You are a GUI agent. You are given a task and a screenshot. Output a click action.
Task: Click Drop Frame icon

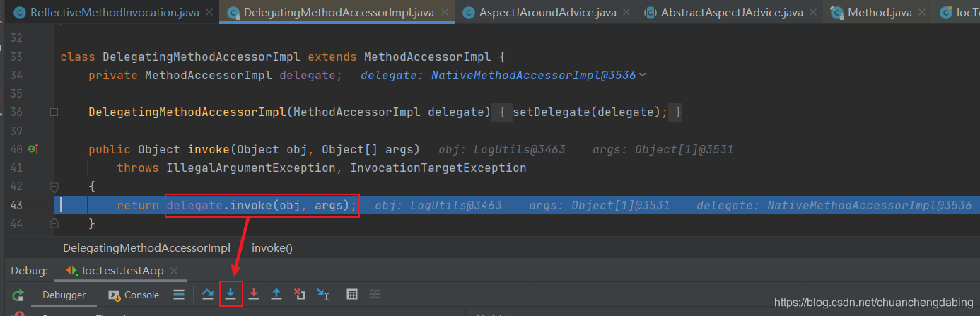point(300,295)
